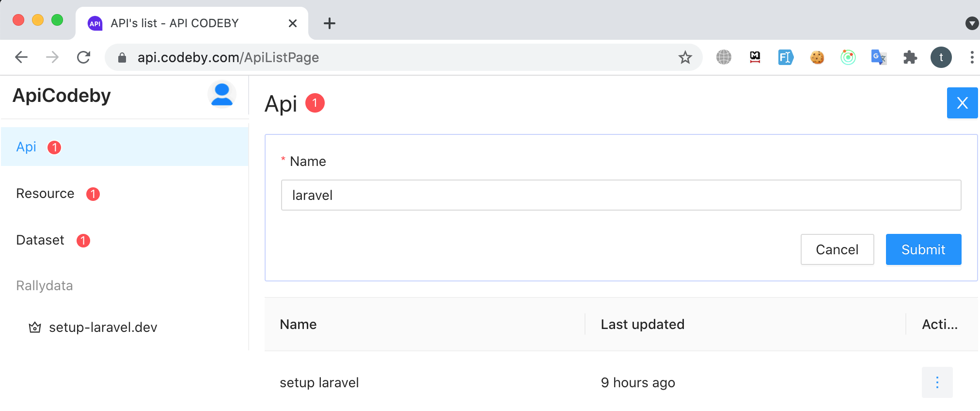Open the Resource sidebar menu item
This screenshot has height=411, width=980.
(x=45, y=194)
